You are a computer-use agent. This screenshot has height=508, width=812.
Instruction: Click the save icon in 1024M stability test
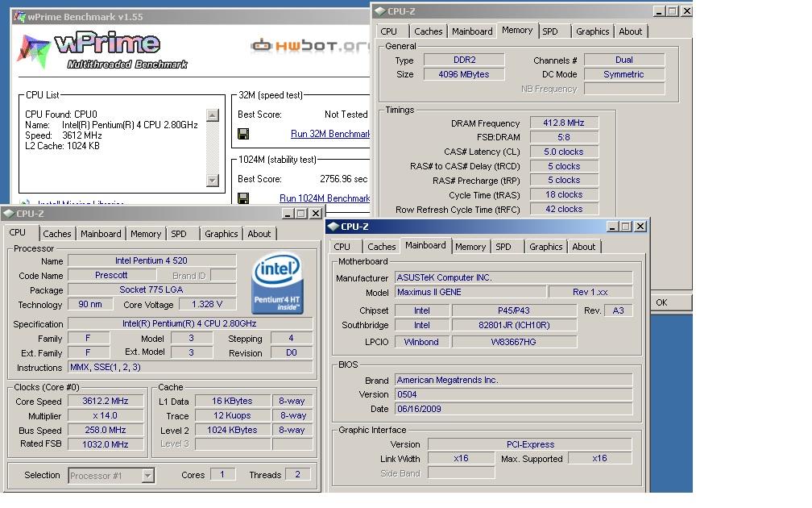243,198
